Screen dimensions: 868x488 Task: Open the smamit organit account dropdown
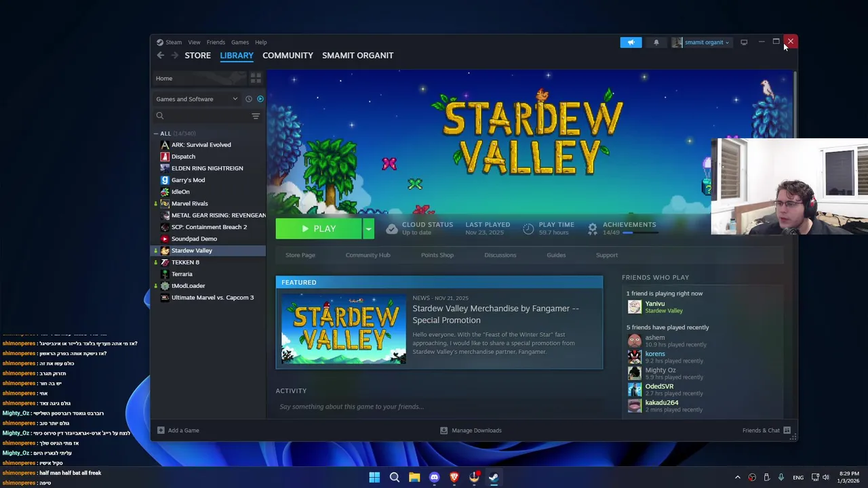point(701,42)
